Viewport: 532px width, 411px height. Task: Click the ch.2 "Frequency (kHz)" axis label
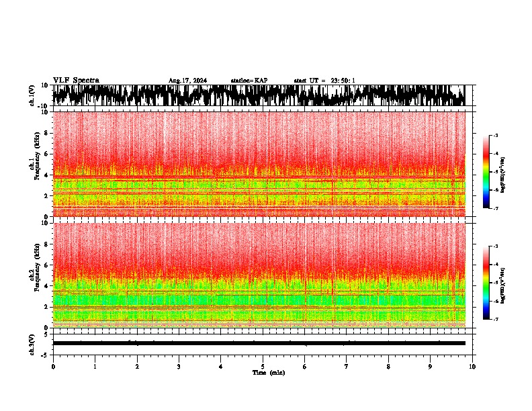coord(37,267)
